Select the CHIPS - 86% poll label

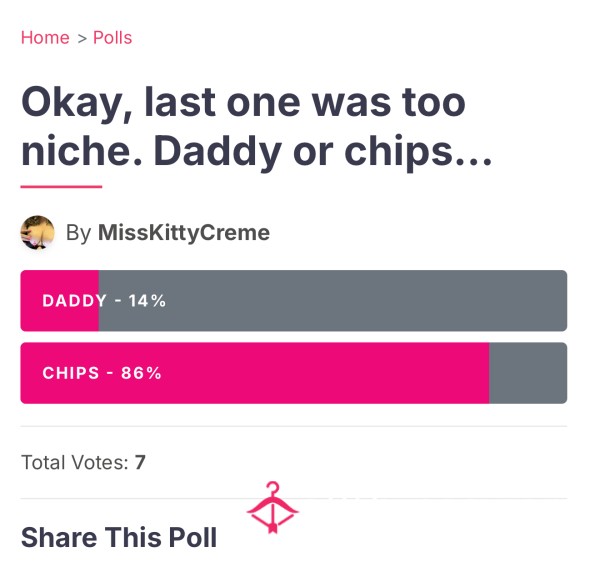click(x=102, y=373)
